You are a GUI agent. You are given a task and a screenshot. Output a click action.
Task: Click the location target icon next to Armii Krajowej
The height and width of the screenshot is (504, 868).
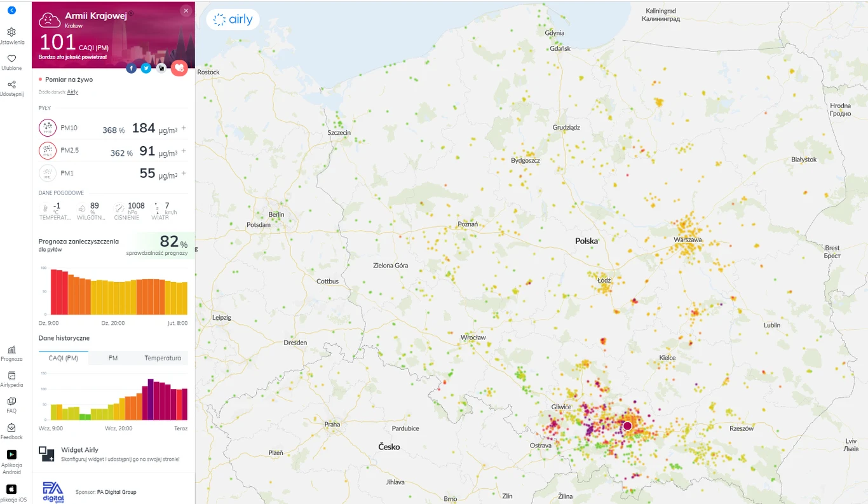132,13
